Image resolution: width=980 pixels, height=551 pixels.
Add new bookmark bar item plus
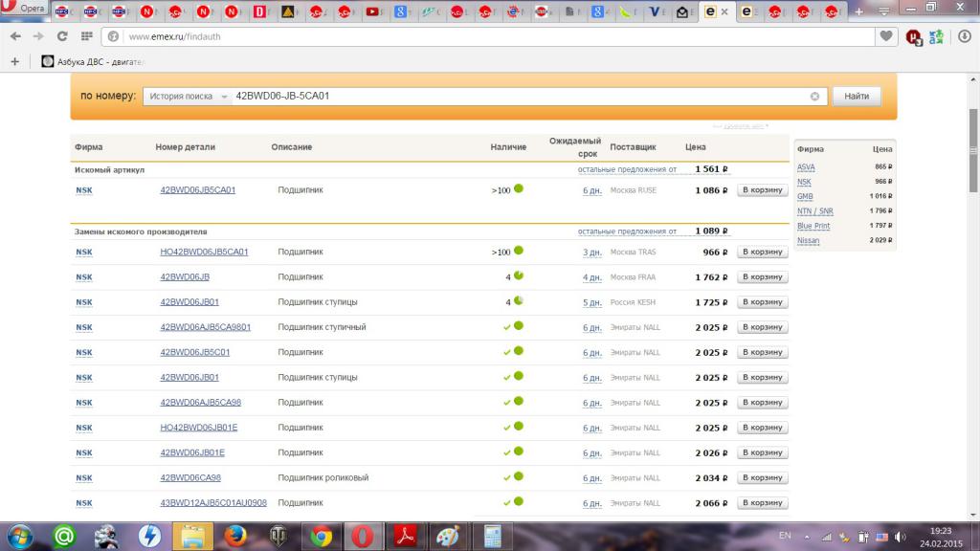tap(15, 61)
